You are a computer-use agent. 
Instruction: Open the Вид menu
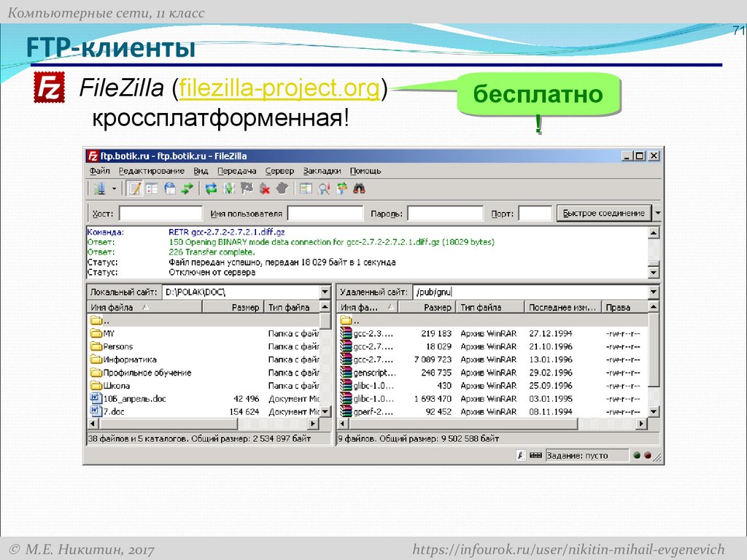pyautogui.click(x=201, y=171)
